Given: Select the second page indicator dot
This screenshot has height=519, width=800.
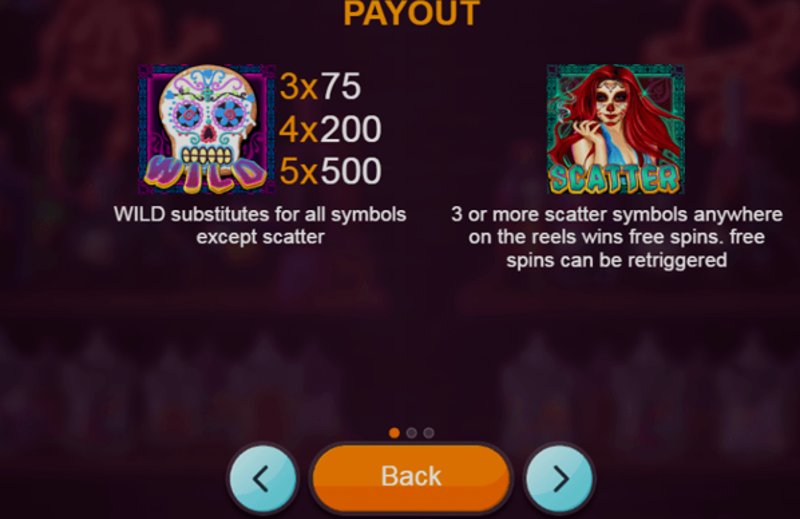Looking at the screenshot, I should [411, 433].
